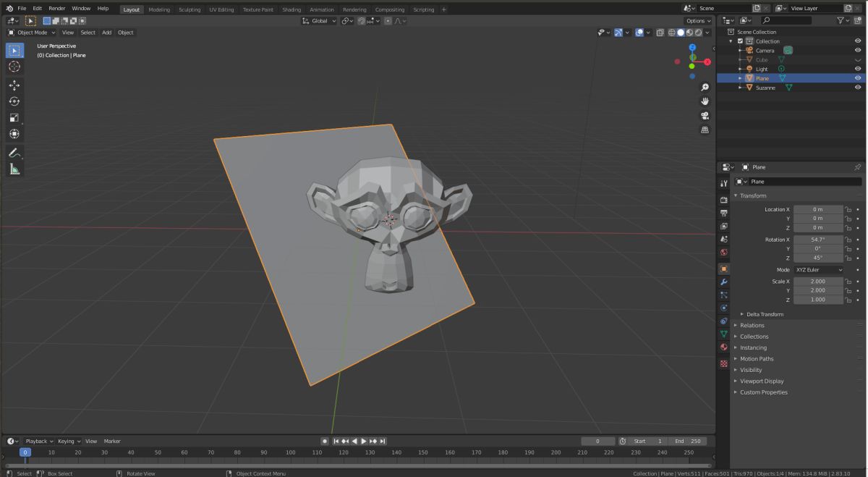
Task: Switch to the Modeling workspace tab
Action: click(x=159, y=9)
